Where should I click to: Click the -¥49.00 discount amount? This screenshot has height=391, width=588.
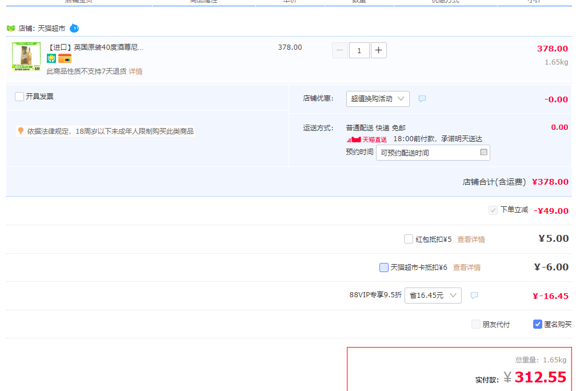(551, 211)
